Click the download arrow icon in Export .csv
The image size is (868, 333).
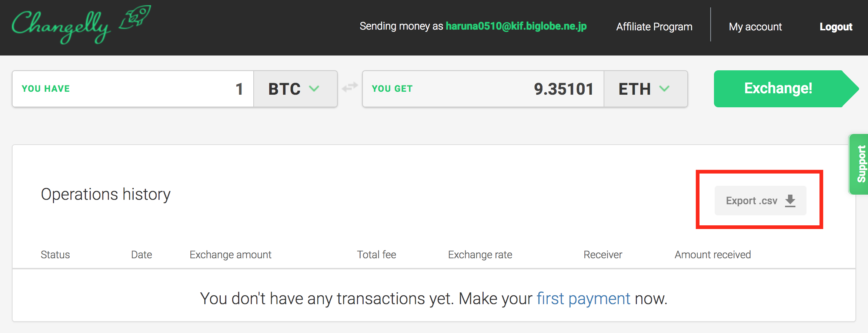point(790,201)
